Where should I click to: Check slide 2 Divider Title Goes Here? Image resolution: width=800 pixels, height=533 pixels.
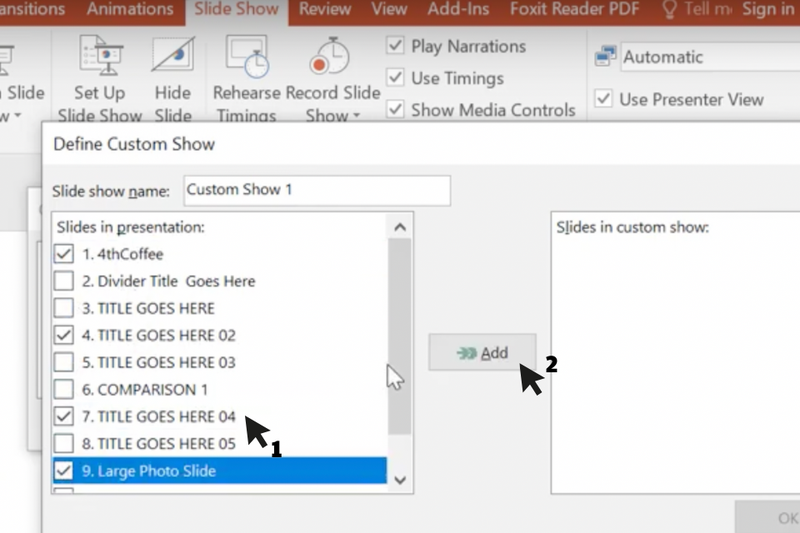coord(63,281)
